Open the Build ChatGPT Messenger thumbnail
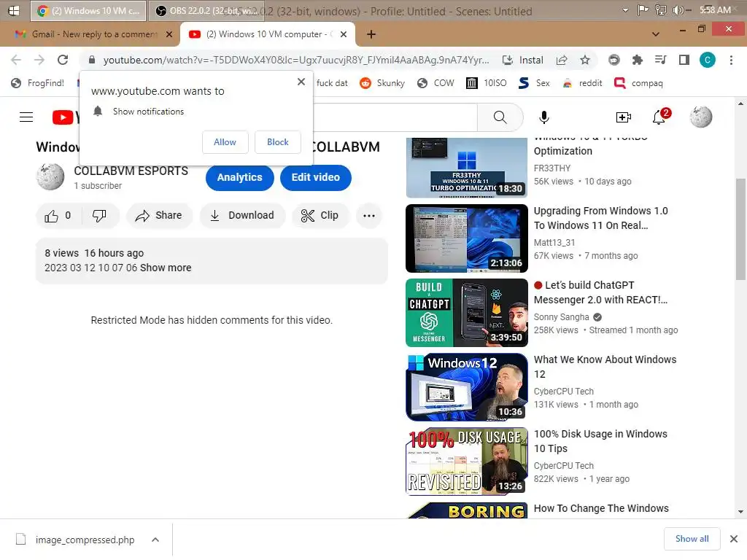 point(467,313)
